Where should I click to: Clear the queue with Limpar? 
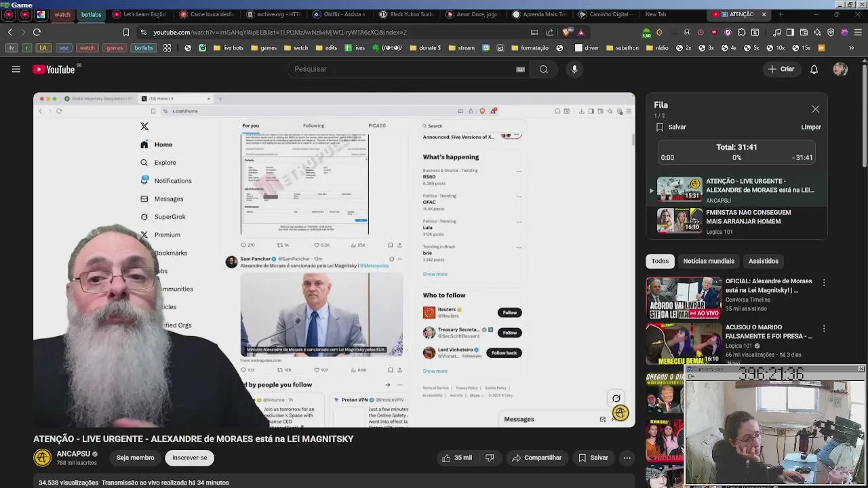click(811, 127)
